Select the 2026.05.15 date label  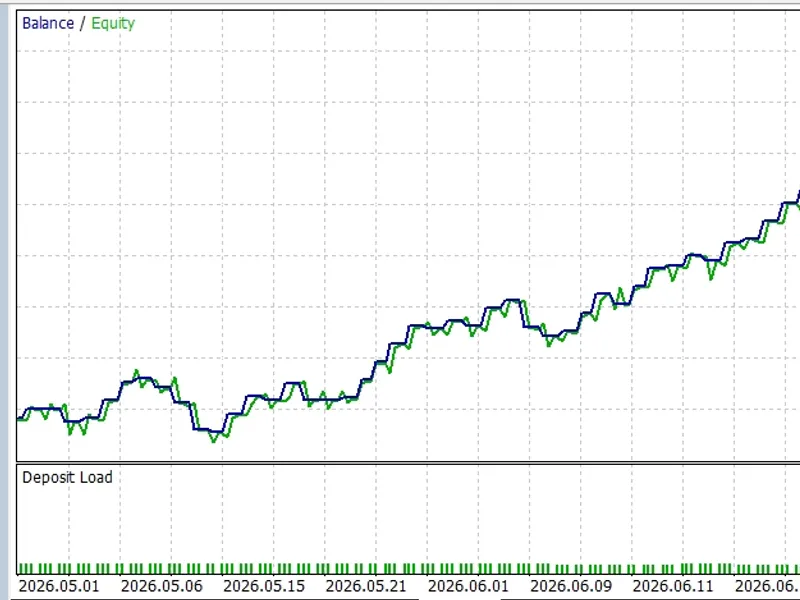coord(264,586)
